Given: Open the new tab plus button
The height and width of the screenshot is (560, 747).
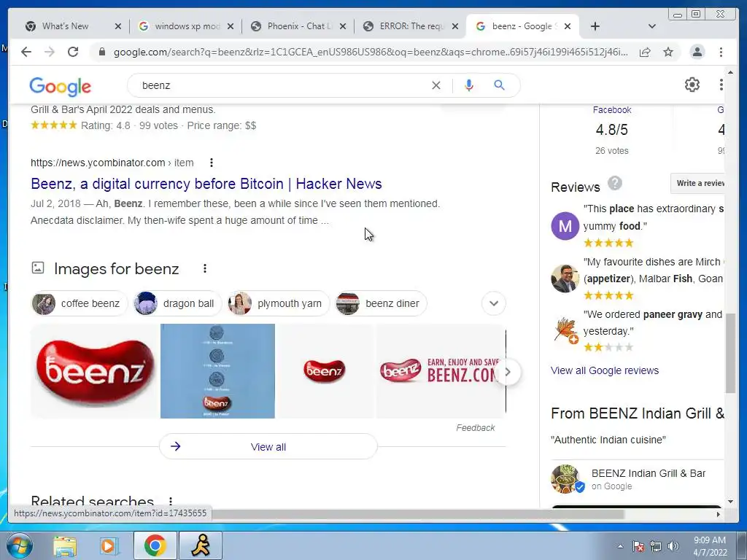Looking at the screenshot, I should tap(595, 26).
